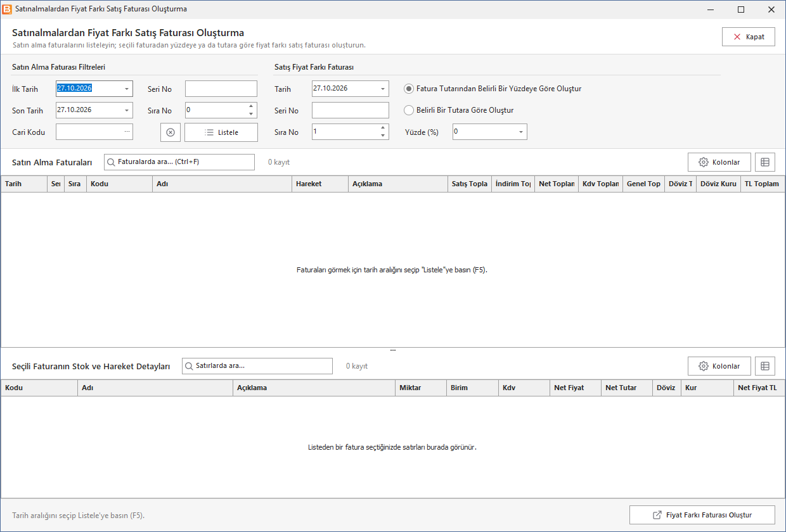This screenshot has width=786, height=532.
Task: Open the Son Tarih date picker dropdown
Action: click(126, 110)
